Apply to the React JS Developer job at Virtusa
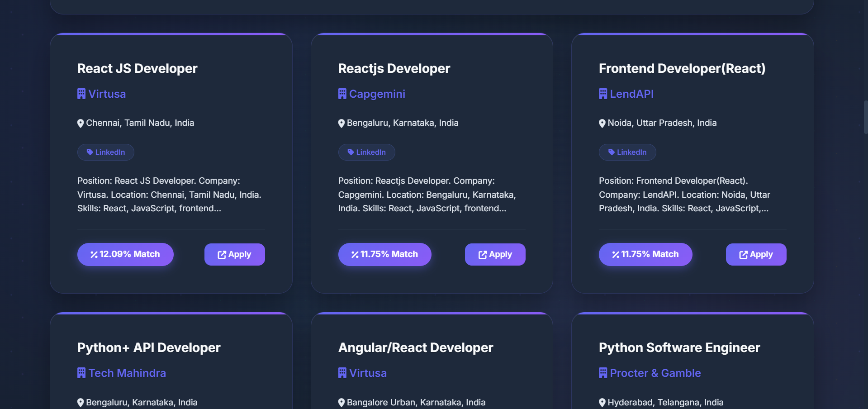This screenshot has width=868, height=409. pos(235,254)
